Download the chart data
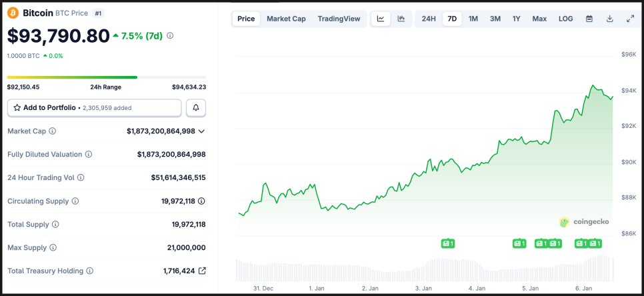 point(609,19)
